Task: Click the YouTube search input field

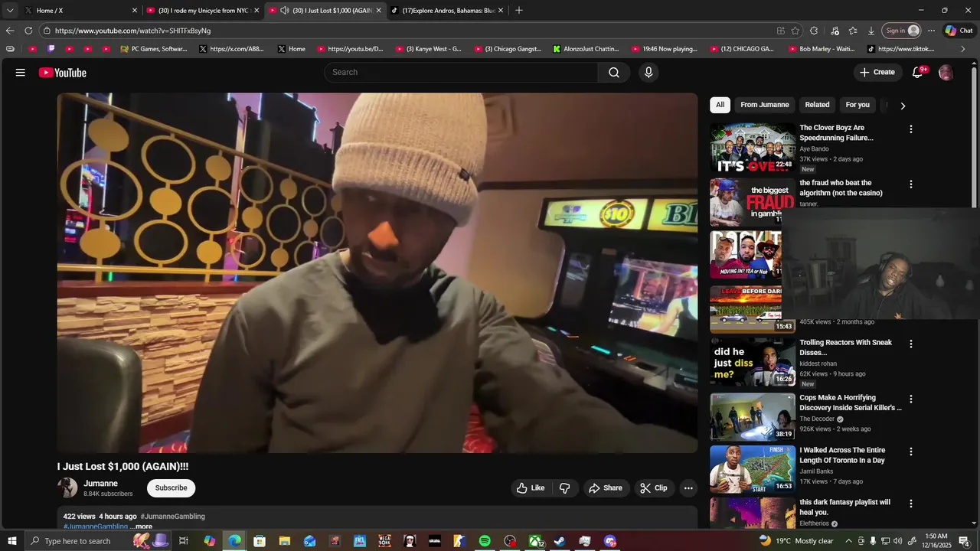Action: coord(461,73)
